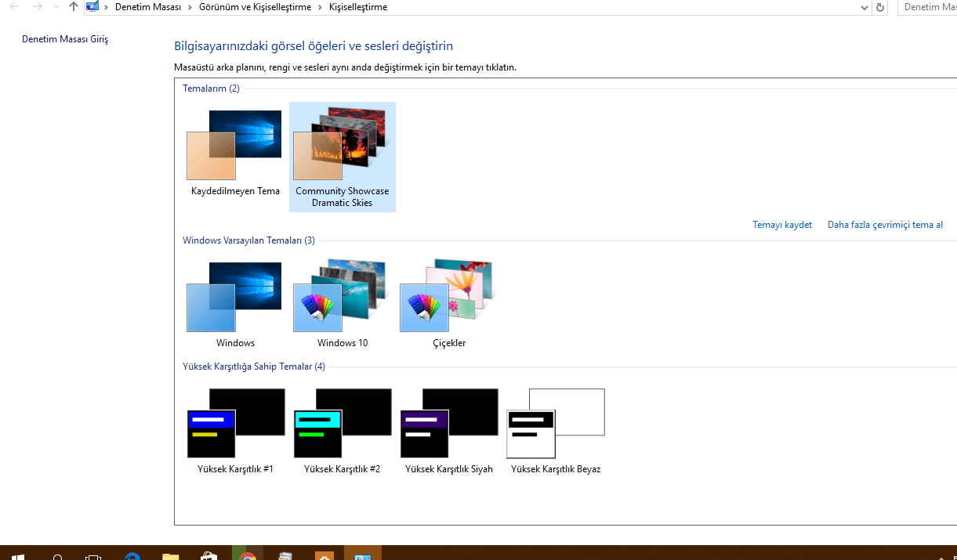
Task: Click the Denetim Masası search box
Action: tap(928, 7)
